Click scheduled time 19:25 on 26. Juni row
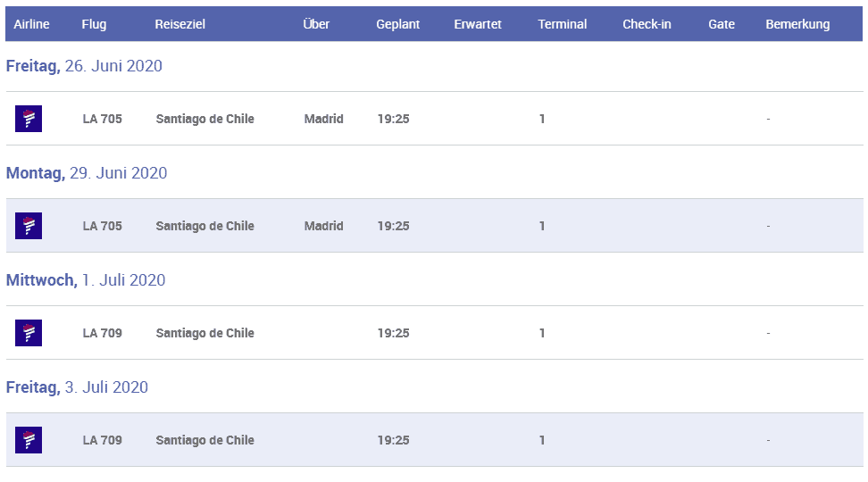The image size is (868, 482). [x=394, y=119]
